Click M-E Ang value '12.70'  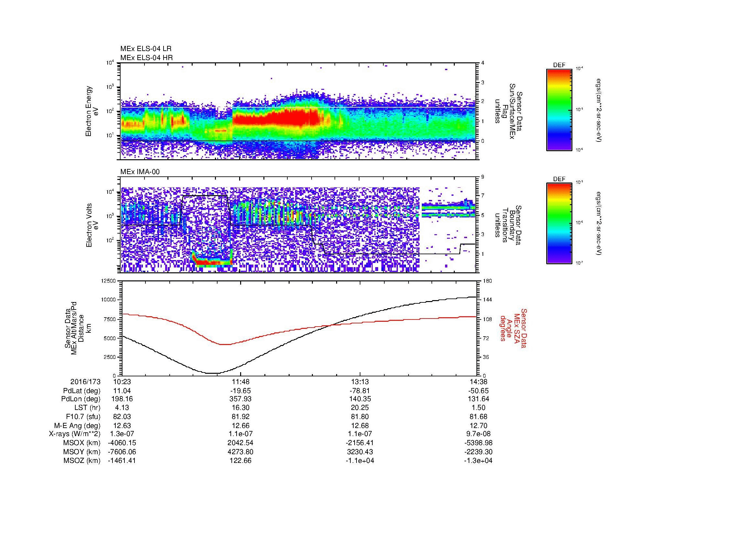tap(479, 425)
